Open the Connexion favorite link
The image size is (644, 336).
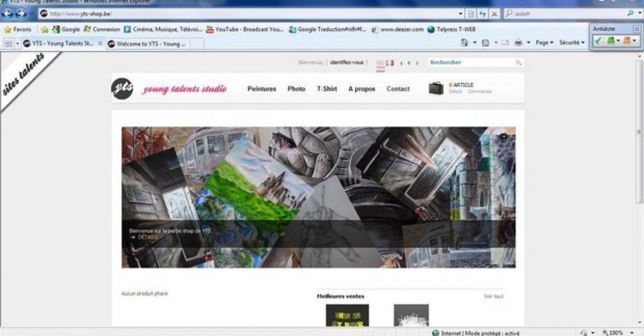coord(102,29)
